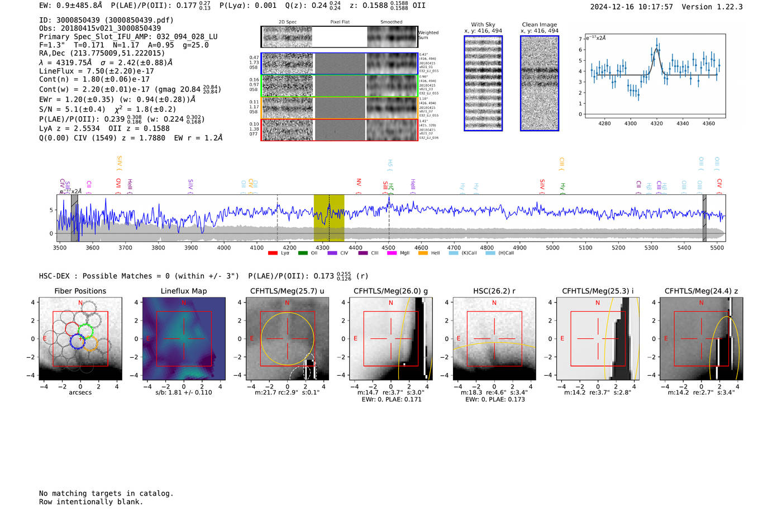Screen dimensions: 782x532
Task: Click the LineFlux = 7.50(±2.20)e-17 value
Action: coord(97,71)
